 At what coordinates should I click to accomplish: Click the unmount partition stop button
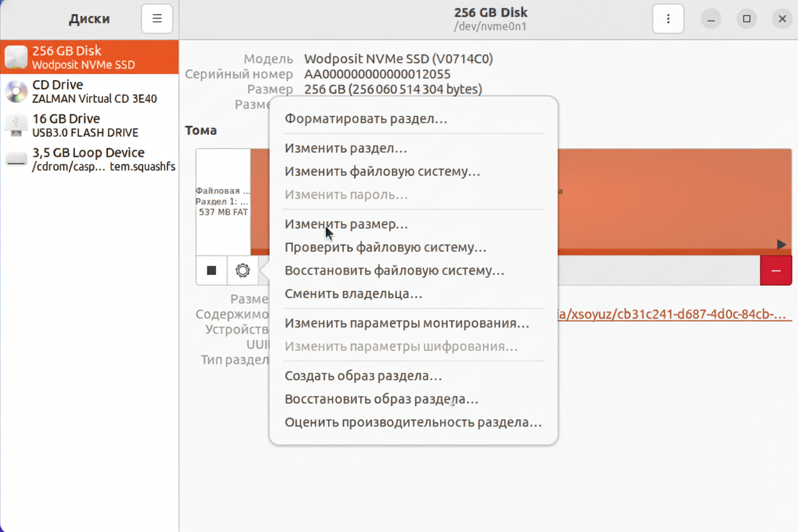[x=212, y=270]
